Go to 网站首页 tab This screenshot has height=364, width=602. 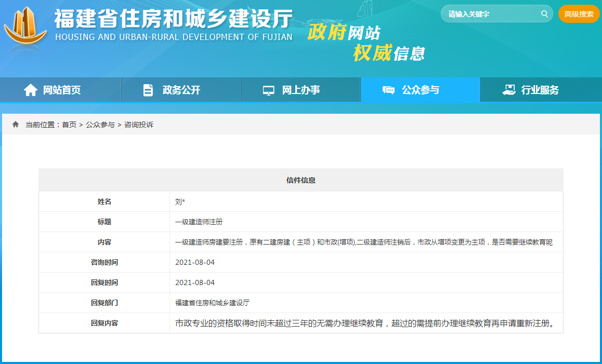coord(60,89)
